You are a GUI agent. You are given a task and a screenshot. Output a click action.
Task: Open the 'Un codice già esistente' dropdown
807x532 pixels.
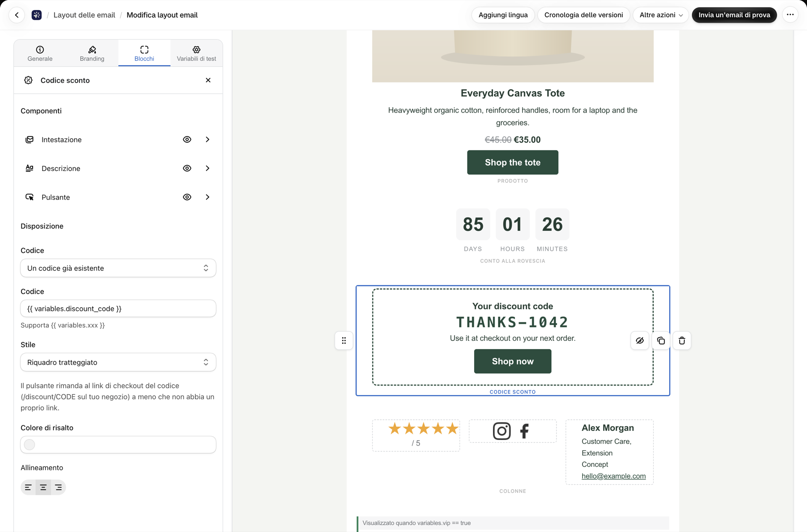118,268
